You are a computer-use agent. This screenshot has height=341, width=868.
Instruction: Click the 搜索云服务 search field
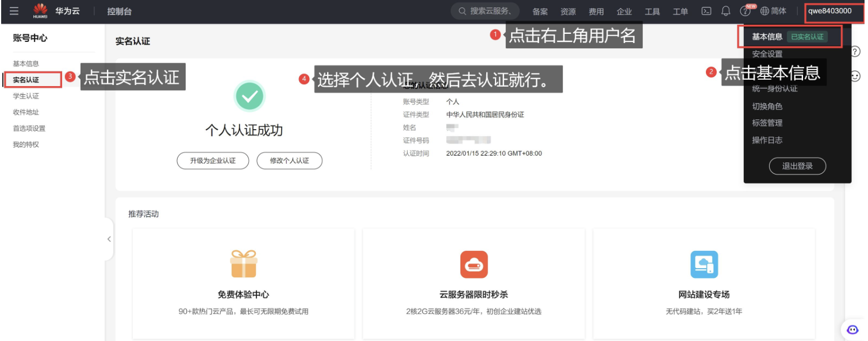[x=486, y=11]
